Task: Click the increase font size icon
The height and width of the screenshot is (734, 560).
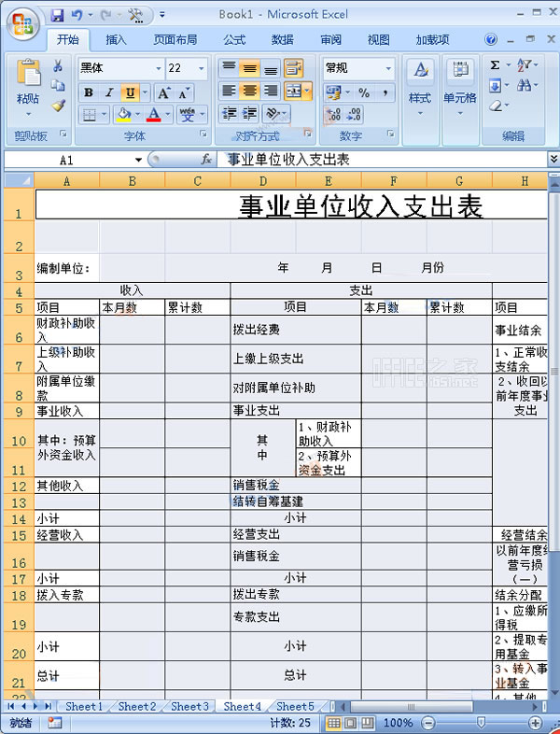Action: (x=163, y=92)
